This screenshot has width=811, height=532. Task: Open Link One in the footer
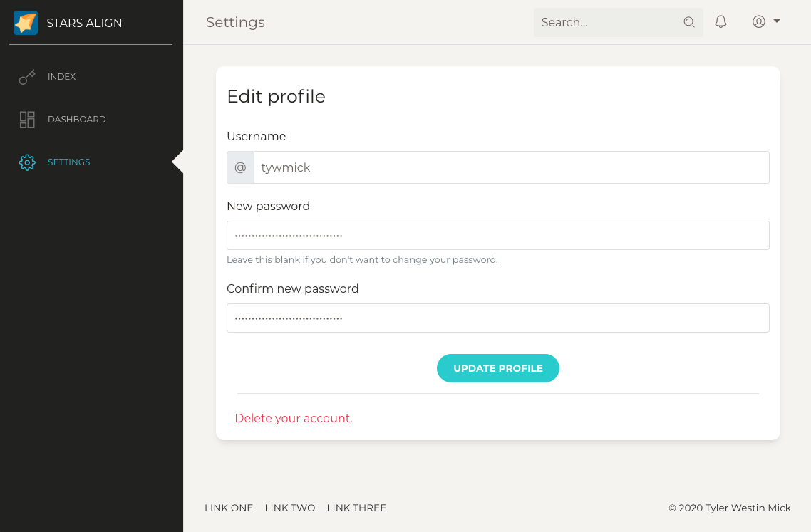[229, 508]
